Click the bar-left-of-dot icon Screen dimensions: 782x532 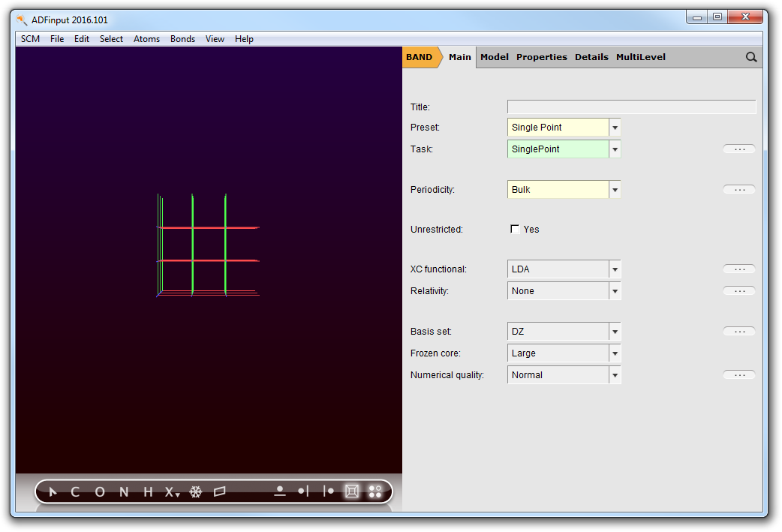[x=328, y=491]
